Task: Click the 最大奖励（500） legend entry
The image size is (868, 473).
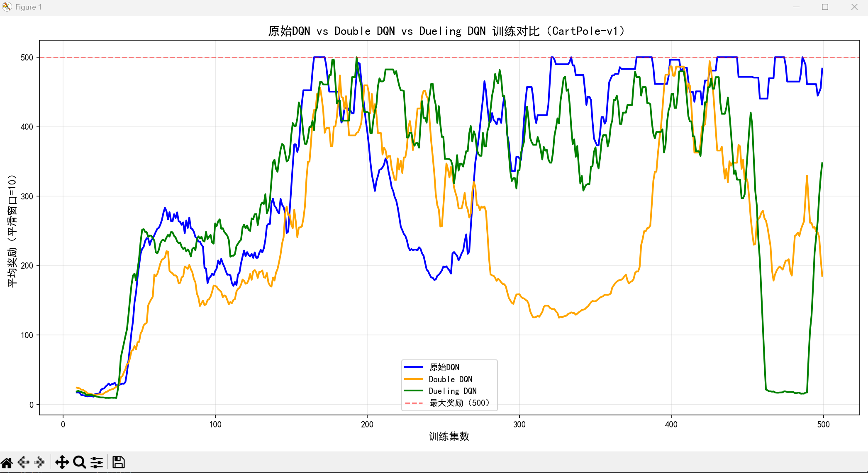Action: 459,403
